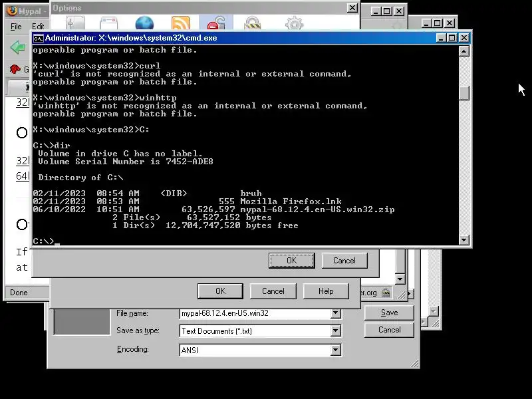
Task: Click Help in the Options dialog
Action: pos(326,291)
